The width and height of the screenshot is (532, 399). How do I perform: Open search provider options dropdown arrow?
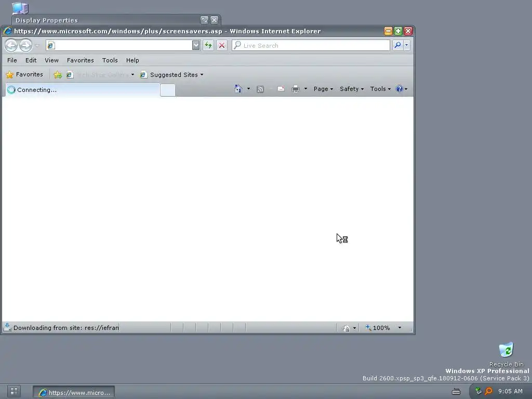pyautogui.click(x=407, y=45)
